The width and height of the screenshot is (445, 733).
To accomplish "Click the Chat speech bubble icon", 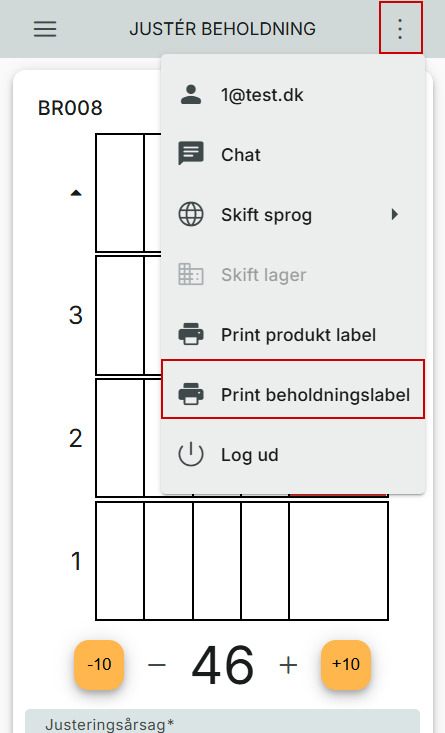I will pyautogui.click(x=191, y=154).
